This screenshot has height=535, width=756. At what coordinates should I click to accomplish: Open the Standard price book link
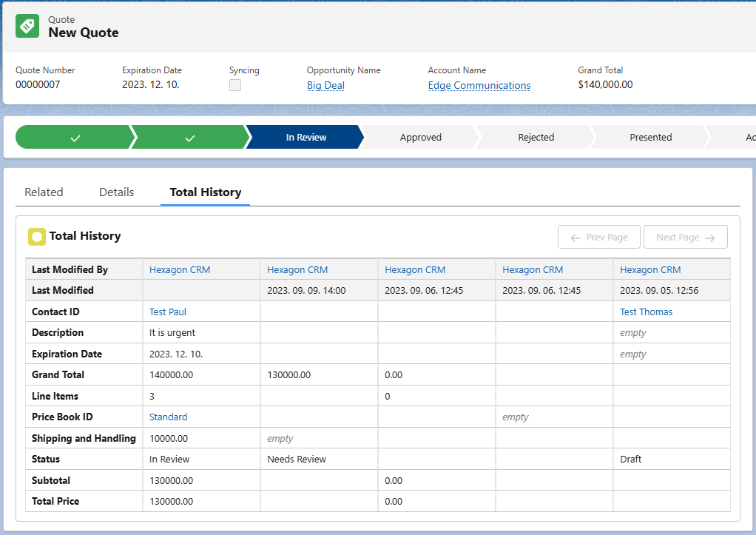click(x=168, y=417)
